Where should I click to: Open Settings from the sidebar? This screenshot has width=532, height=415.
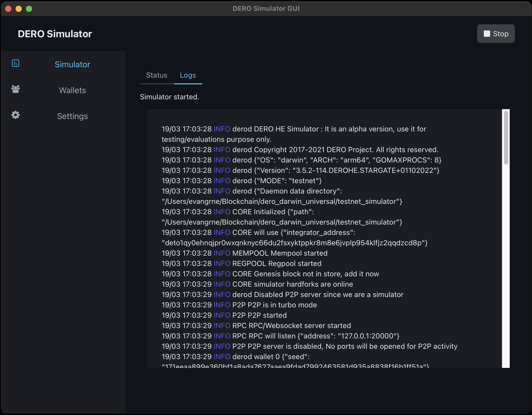pyautogui.click(x=73, y=116)
